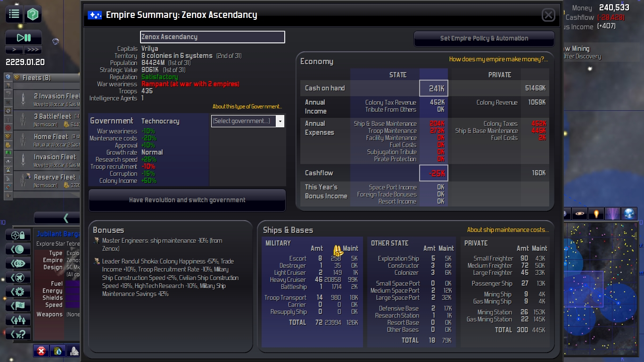Collapse the Fleets (8) list header
Image resolution: width=644 pixels, height=362 pixels.
[46, 78]
